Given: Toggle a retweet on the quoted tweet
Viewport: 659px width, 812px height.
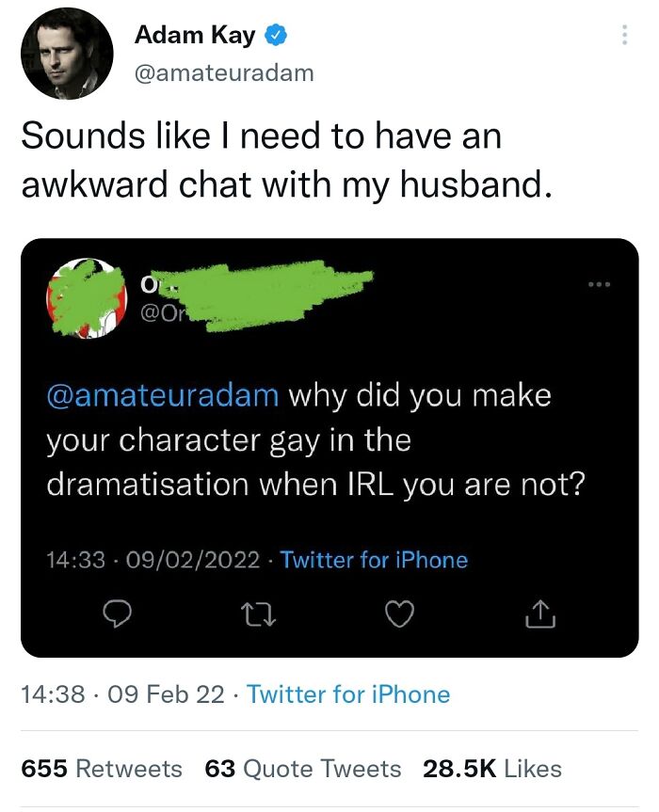Looking at the screenshot, I should pyautogui.click(x=260, y=614).
